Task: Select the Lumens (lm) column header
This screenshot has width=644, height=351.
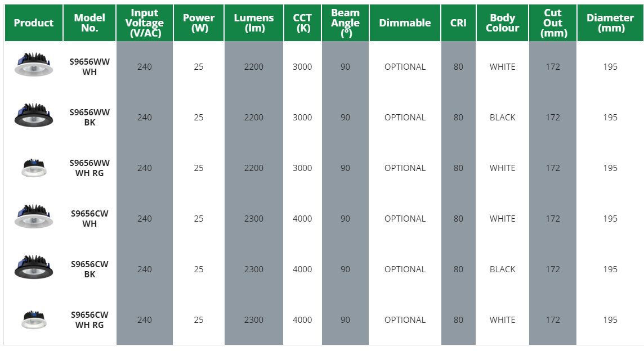Action: click(x=254, y=23)
